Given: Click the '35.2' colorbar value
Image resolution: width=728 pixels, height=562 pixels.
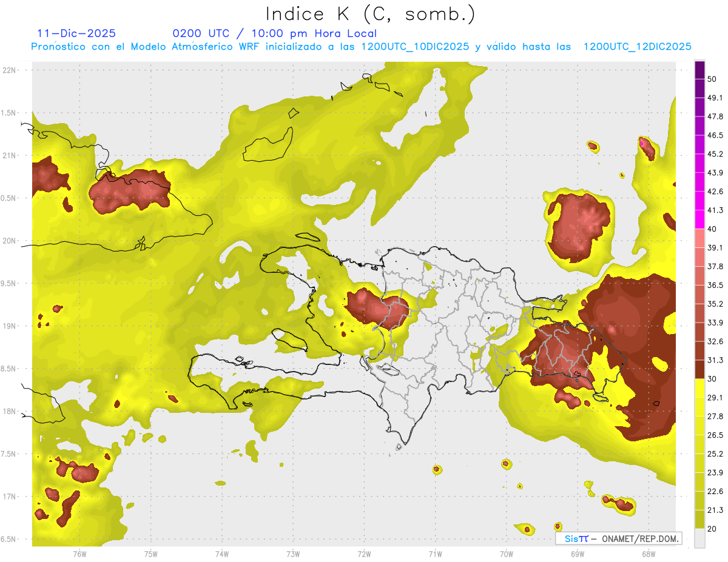Looking at the screenshot, I should click(x=715, y=304).
